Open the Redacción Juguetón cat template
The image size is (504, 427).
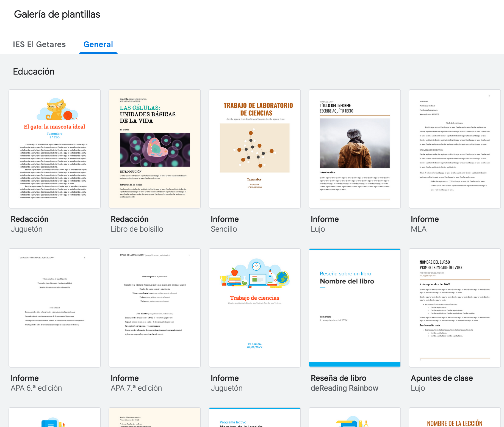(55, 149)
